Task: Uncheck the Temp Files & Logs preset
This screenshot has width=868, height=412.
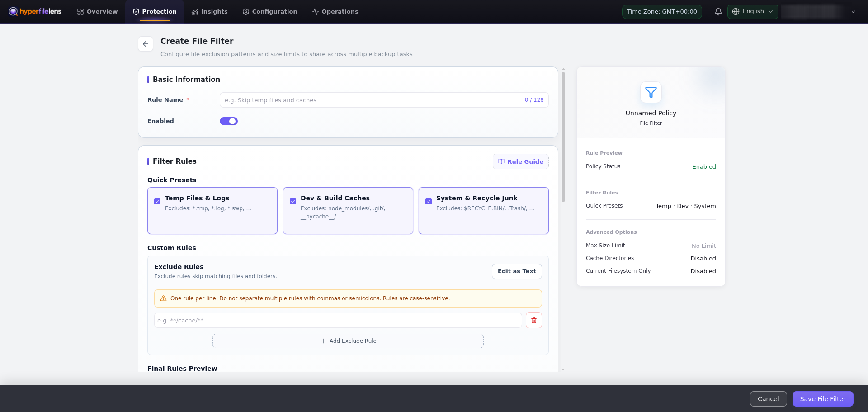Action: pyautogui.click(x=157, y=201)
